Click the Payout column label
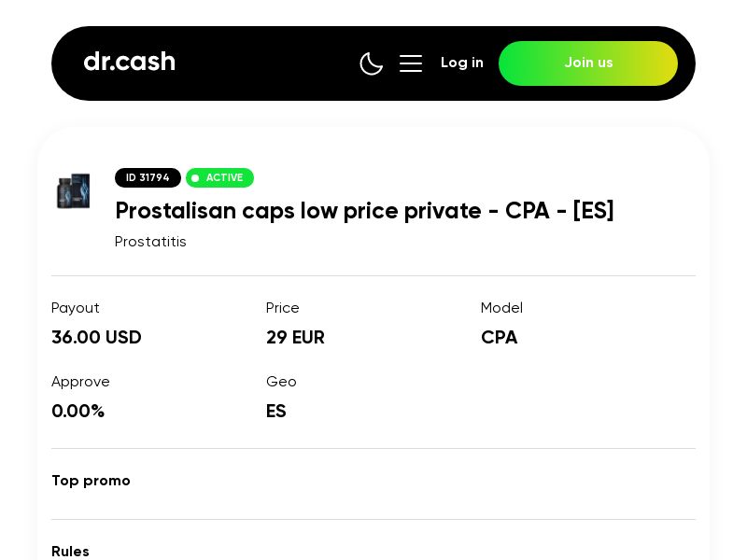This screenshot has height=560, width=747. point(76,308)
